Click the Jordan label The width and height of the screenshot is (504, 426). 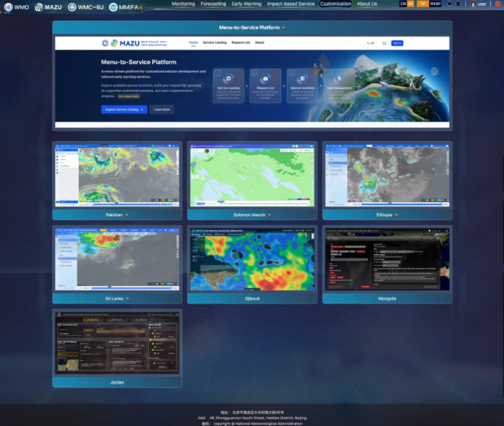click(117, 383)
